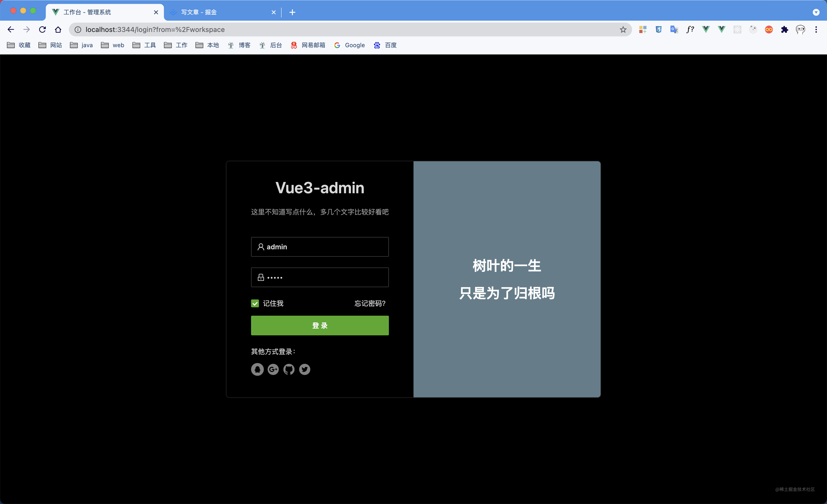Screen dimensions: 827x504
Task: Open Chrome's three-dot menu
Action: click(x=817, y=30)
